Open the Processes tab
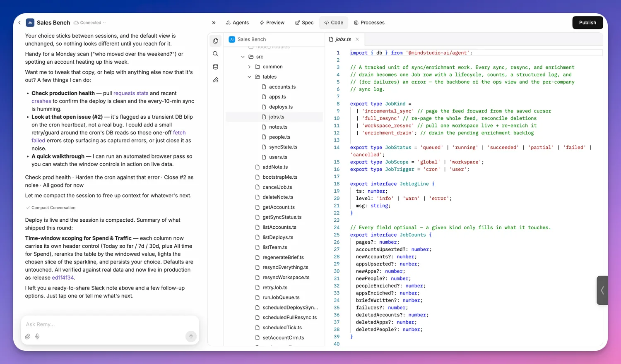 369,23
